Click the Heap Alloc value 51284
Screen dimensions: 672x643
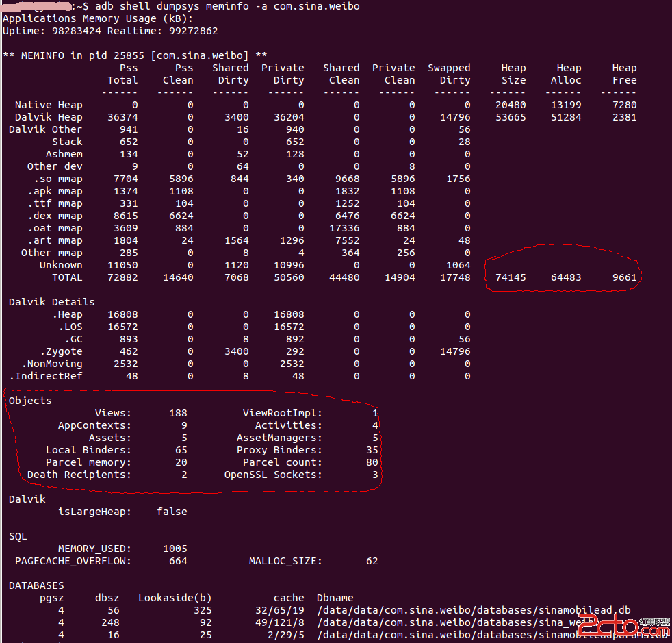coord(566,118)
